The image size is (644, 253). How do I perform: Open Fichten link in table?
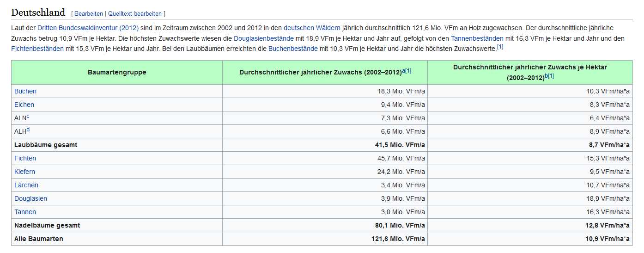(x=25, y=158)
